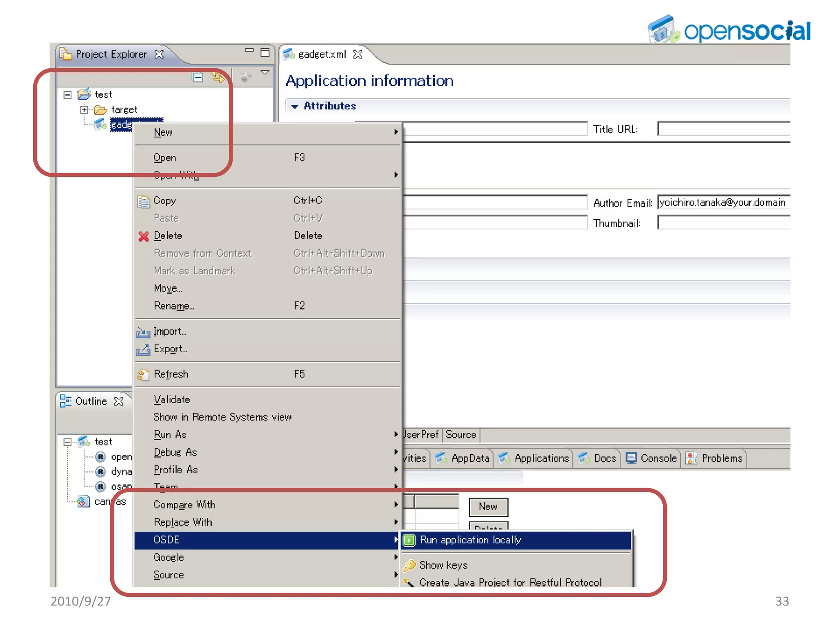The image size is (840, 630).
Task: Switch to the Source tab
Action: coord(461,435)
